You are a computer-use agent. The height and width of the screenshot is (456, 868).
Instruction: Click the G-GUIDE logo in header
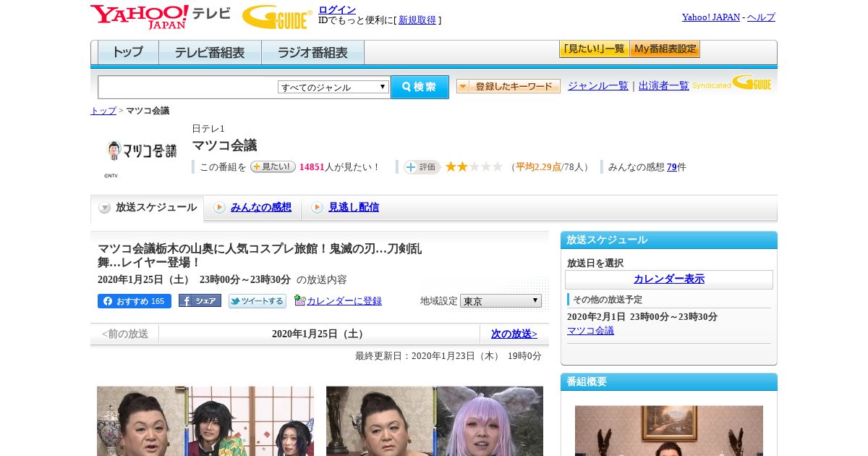coord(277,17)
